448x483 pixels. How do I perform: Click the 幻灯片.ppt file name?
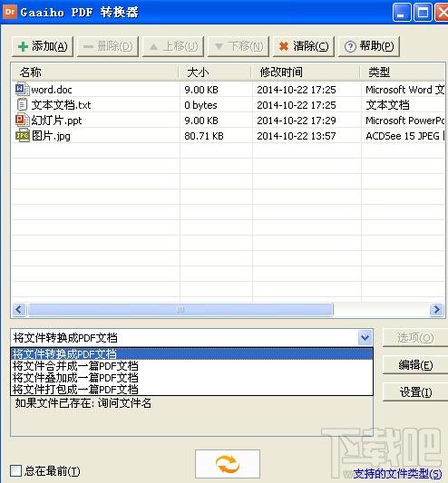56,121
